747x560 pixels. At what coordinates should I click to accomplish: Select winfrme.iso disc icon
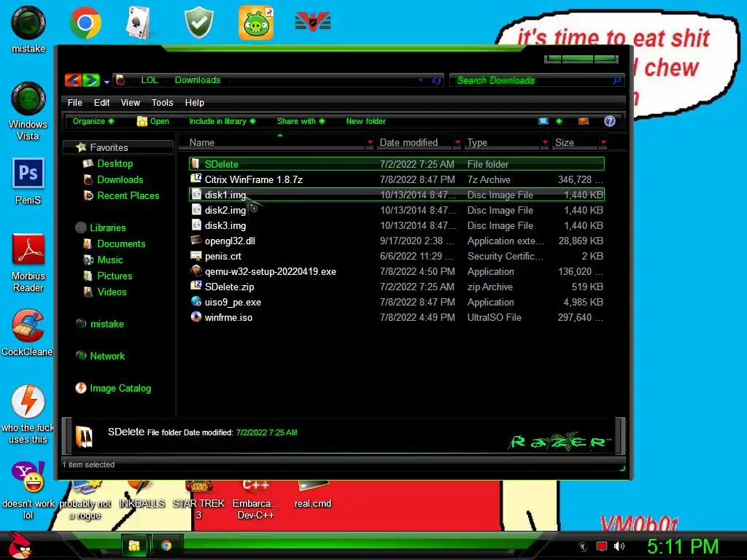point(196,316)
